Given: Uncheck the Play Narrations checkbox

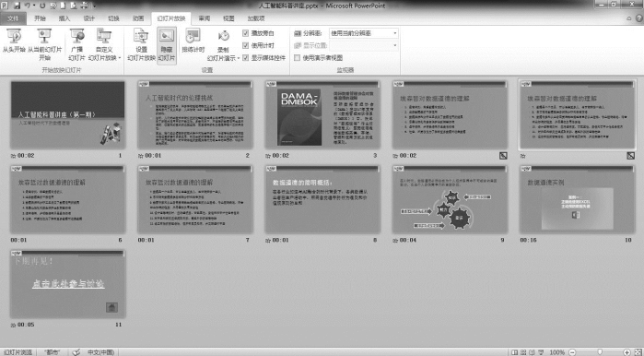Looking at the screenshot, I should (x=246, y=33).
